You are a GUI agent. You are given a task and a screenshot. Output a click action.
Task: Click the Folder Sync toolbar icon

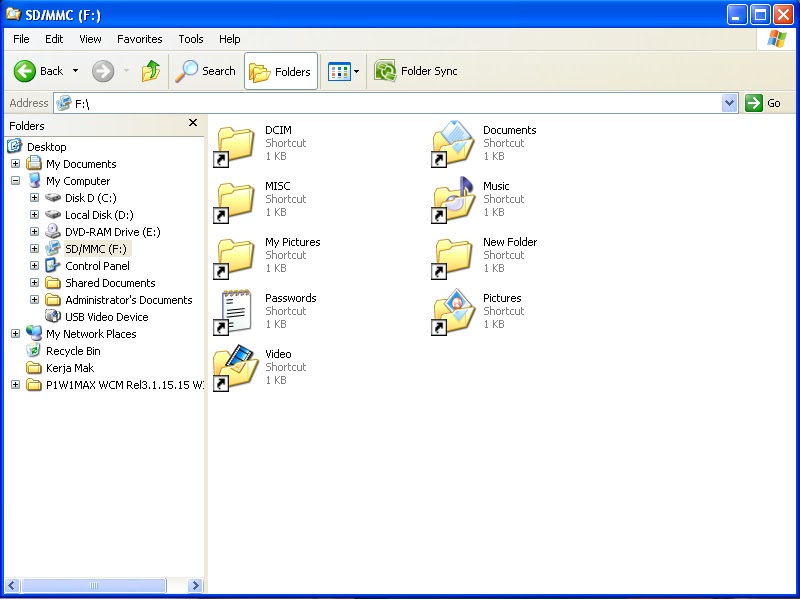tap(385, 71)
